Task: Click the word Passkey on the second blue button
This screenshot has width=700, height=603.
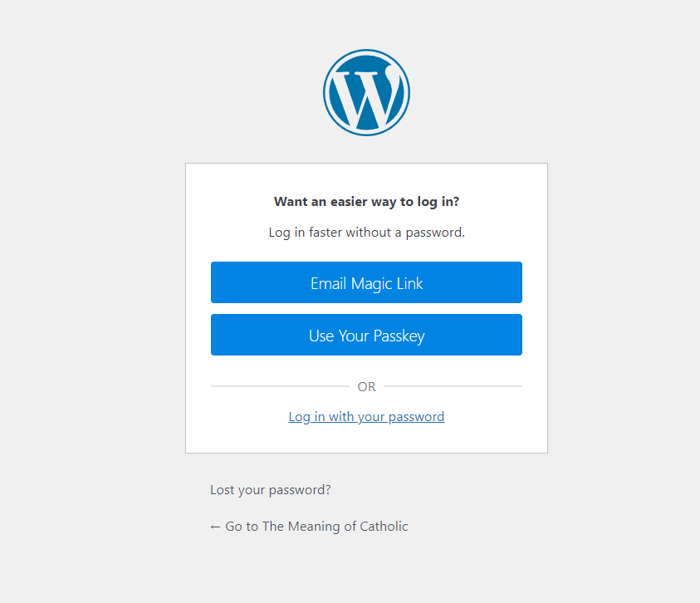Action: [x=399, y=336]
